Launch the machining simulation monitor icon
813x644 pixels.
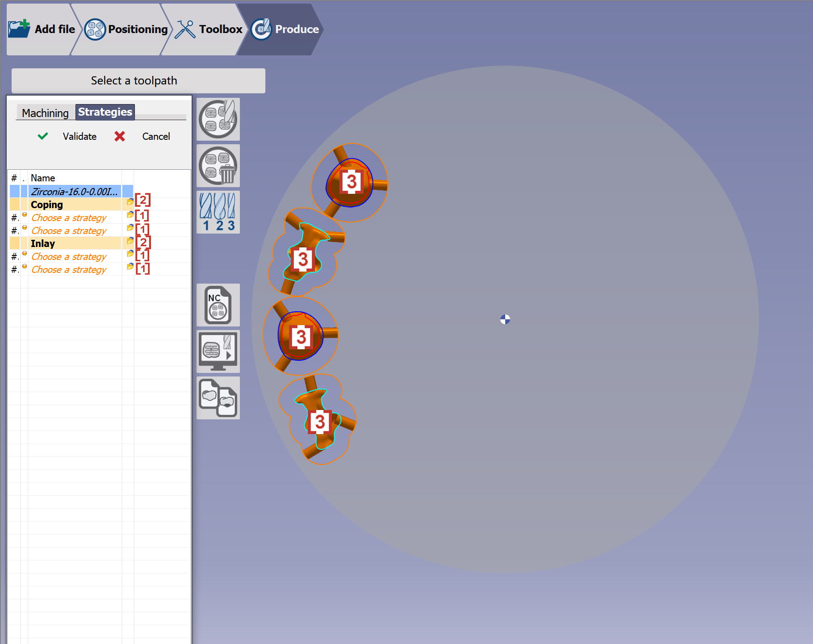click(218, 351)
